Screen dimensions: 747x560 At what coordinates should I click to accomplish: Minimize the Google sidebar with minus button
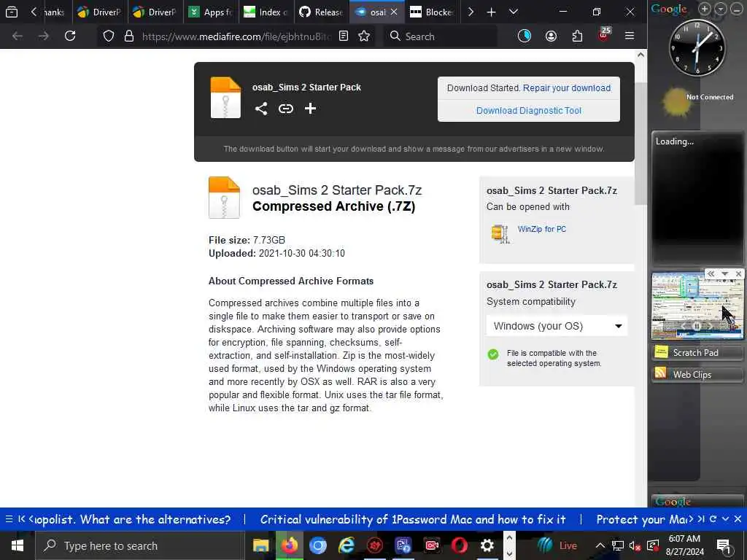coord(737,8)
